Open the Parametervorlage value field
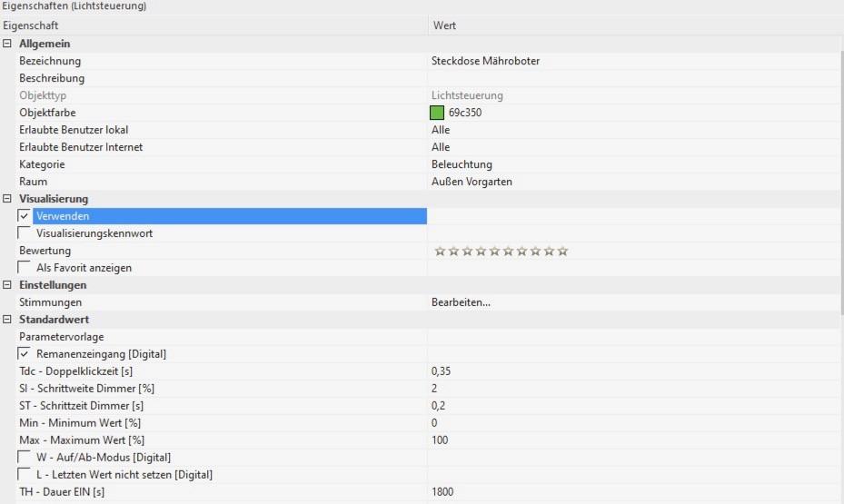 (634, 337)
